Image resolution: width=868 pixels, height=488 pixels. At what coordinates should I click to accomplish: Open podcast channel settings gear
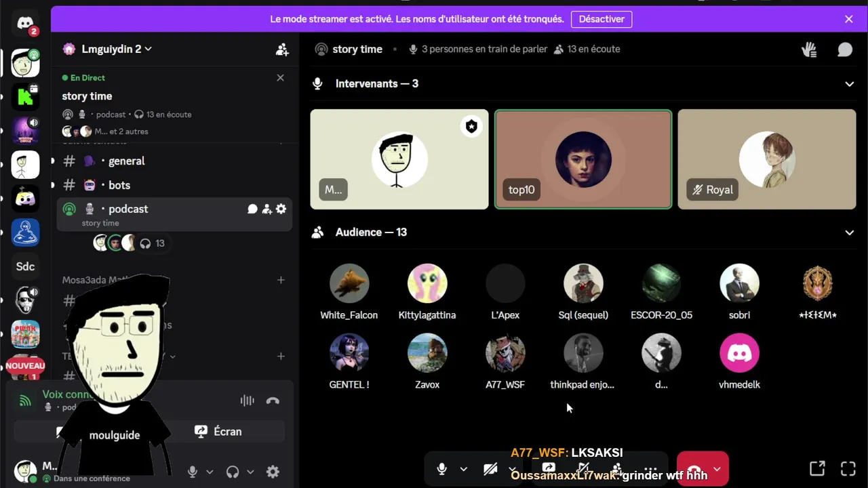pyautogui.click(x=281, y=209)
